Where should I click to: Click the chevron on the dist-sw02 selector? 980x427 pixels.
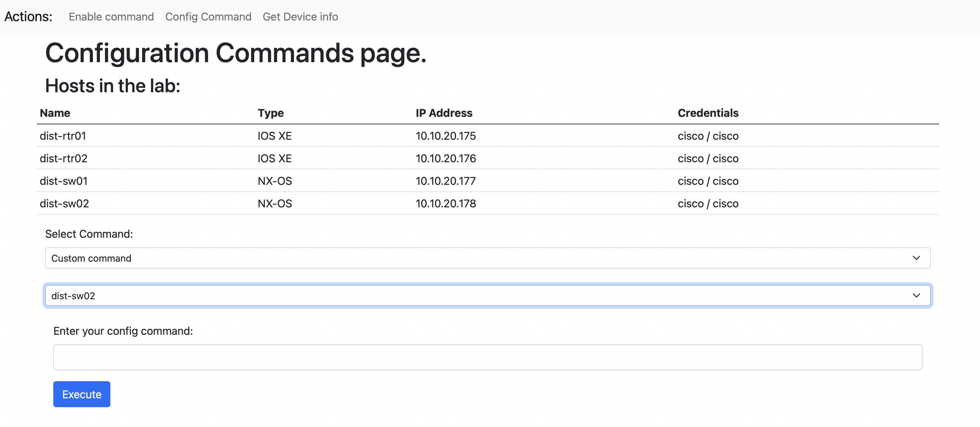(917, 295)
